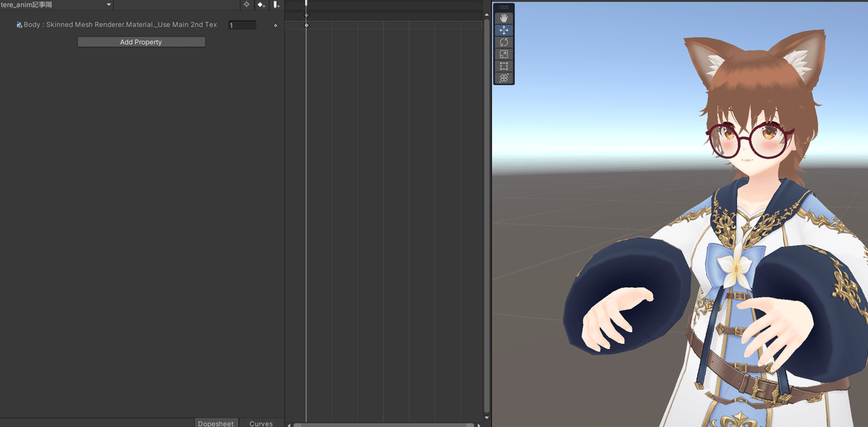Click the Add Keyframe button
This screenshot has height=427, width=868.
[261, 4]
